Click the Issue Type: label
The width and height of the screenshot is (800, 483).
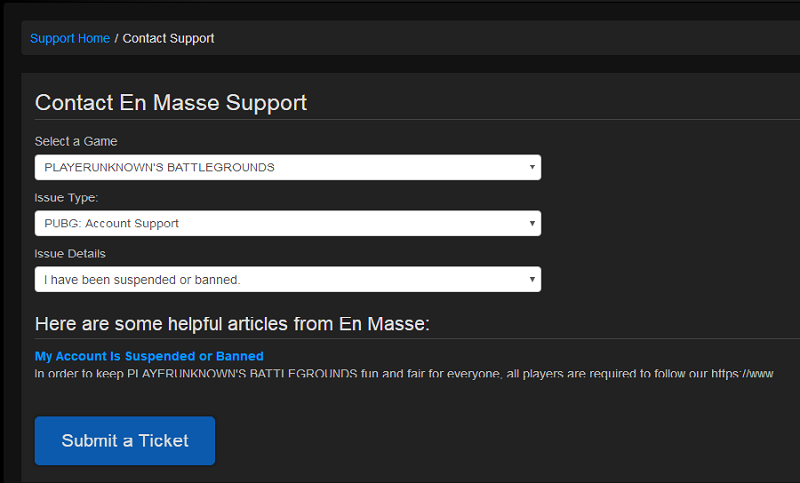[x=66, y=198]
